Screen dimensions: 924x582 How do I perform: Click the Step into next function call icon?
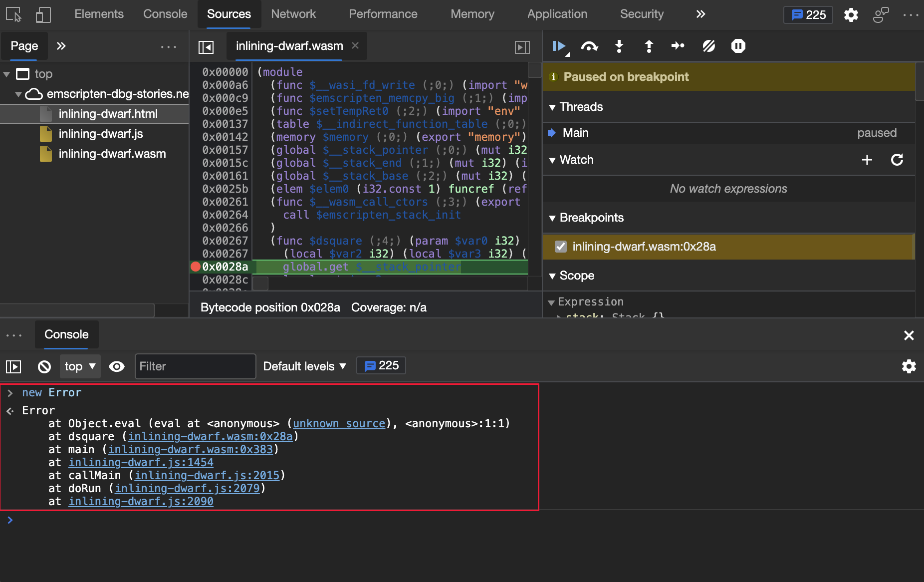click(619, 46)
